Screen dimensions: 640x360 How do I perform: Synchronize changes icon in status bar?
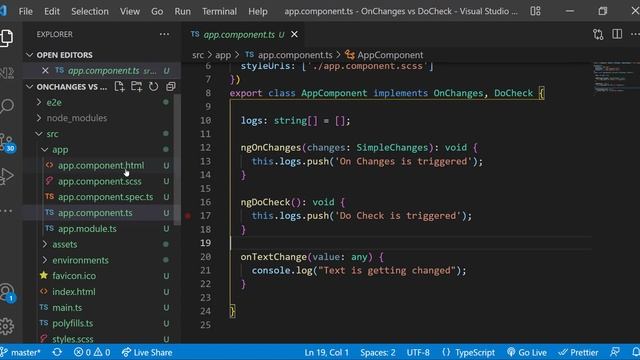[x=57, y=352]
